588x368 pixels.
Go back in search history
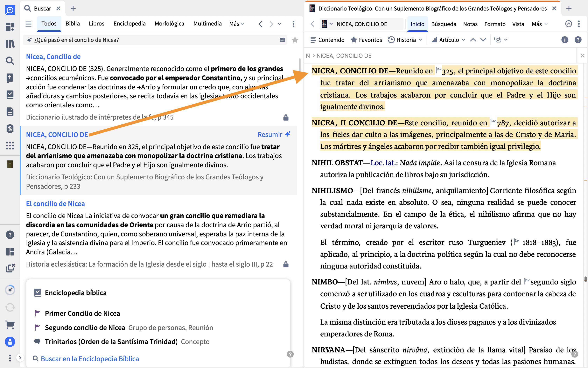pos(261,24)
